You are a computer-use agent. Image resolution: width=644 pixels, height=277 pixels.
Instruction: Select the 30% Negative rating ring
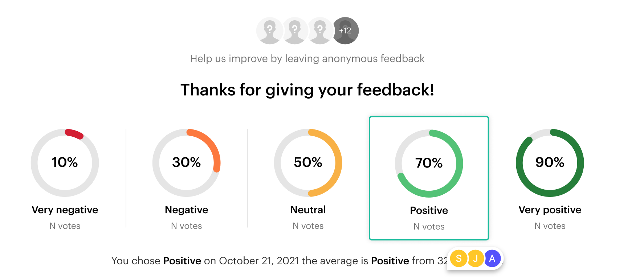pos(187,162)
